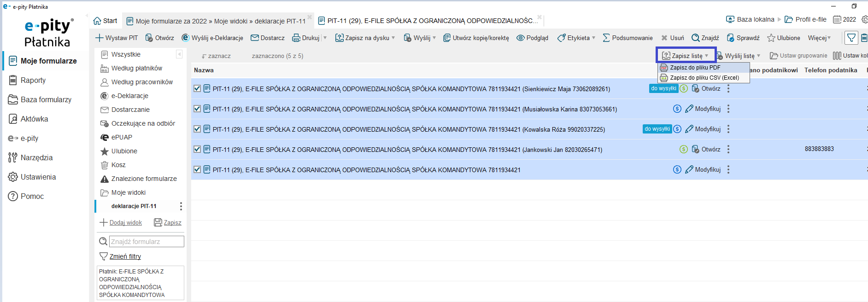868x302 pixels.
Task: Open e-pity section in sidebar
Action: tap(23, 138)
